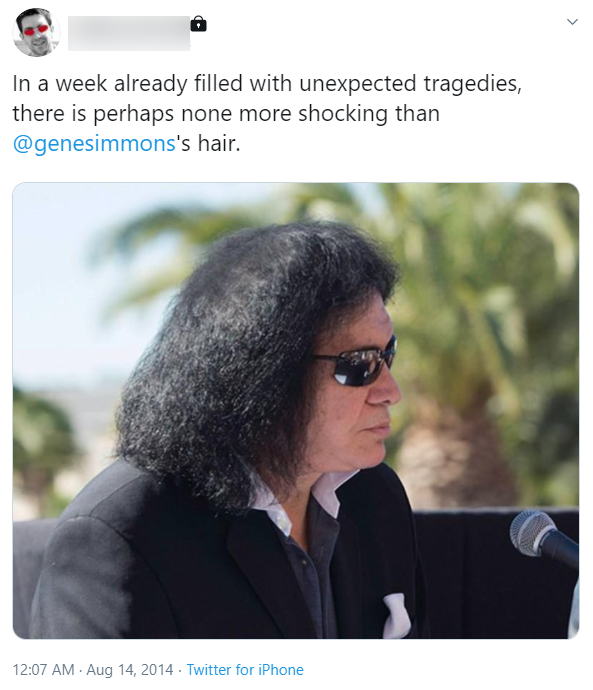Click the phrase none more shocking than
The image size is (593, 690).
[x=310, y=114]
